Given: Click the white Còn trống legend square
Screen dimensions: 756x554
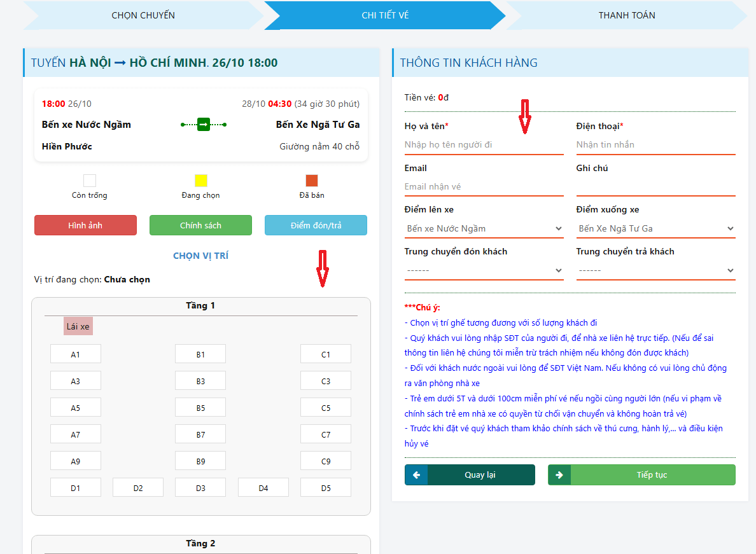Looking at the screenshot, I should point(90,181).
